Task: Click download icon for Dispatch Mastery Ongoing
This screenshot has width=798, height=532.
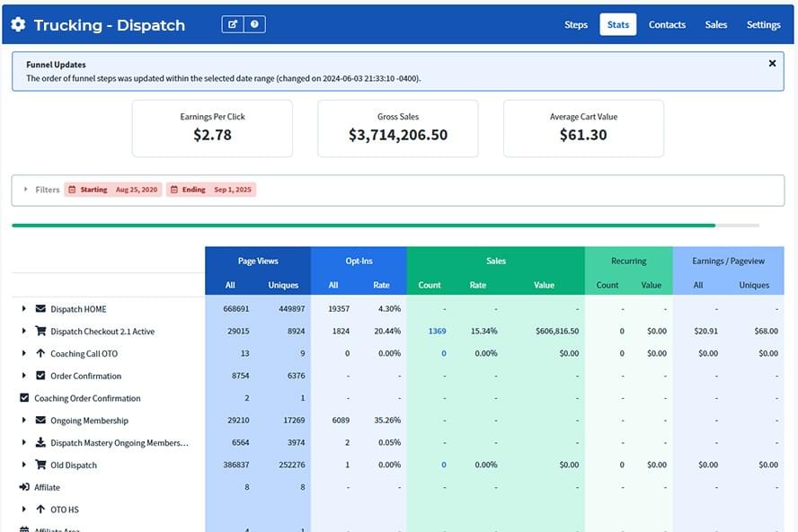Action: point(40,443)
